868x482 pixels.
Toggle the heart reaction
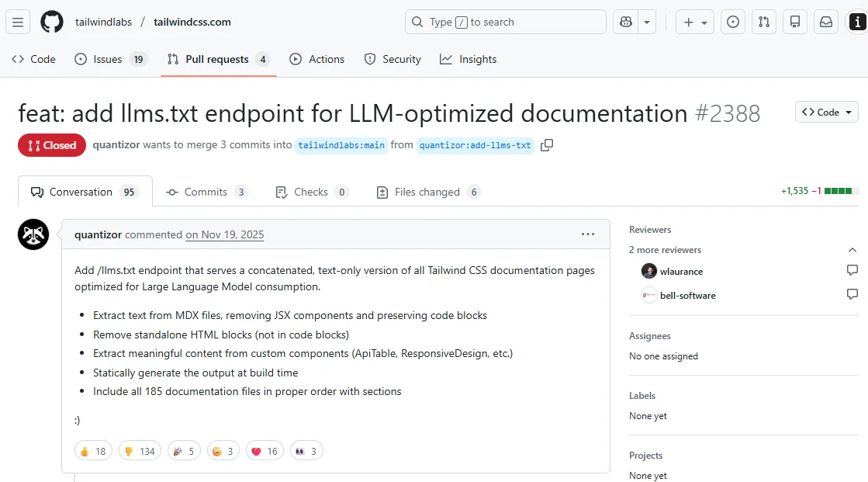(x=265, y=451)
